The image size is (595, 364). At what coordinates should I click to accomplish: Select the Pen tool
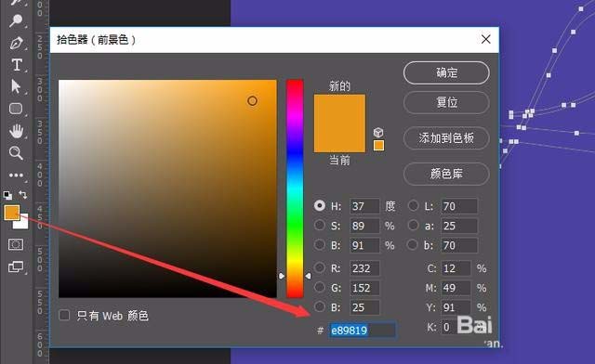click(16, 43)
